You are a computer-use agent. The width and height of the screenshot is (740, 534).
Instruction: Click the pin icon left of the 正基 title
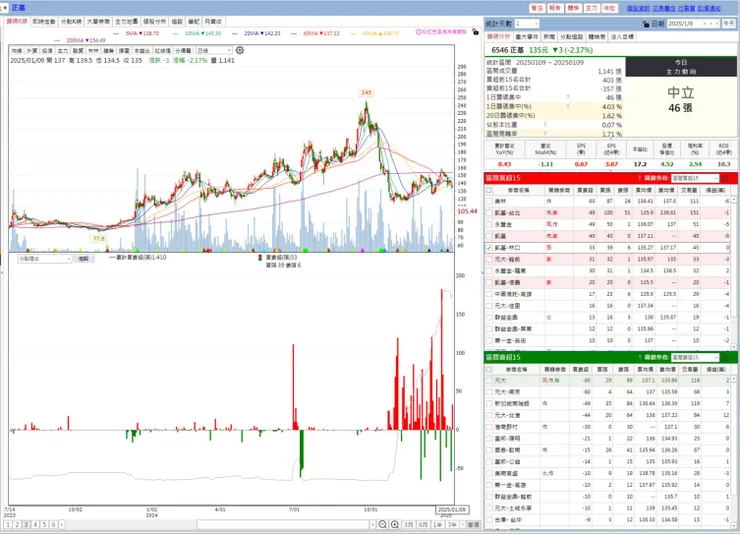click(4, 8)
